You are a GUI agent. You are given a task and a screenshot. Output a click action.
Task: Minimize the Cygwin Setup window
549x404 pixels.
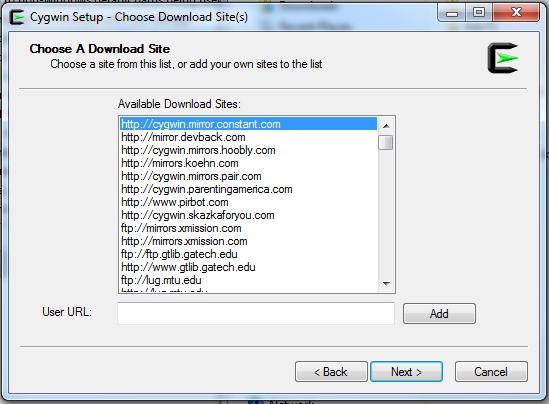click(452, 13)
